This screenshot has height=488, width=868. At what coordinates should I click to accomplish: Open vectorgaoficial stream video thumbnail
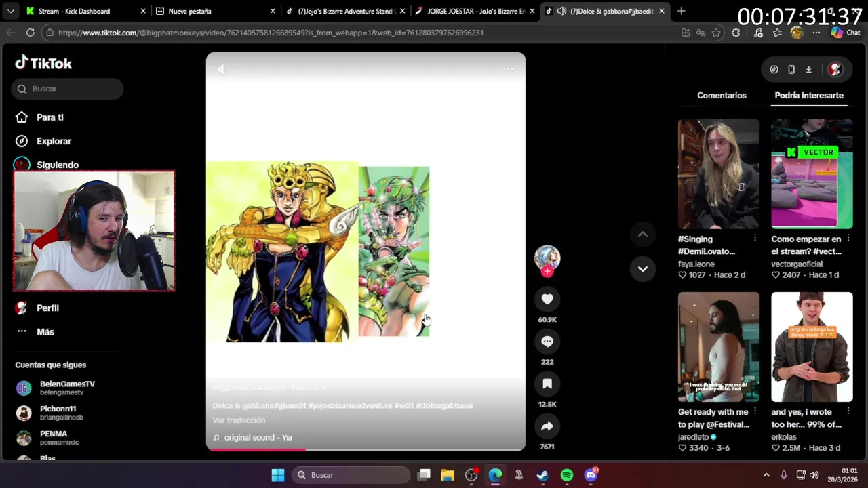(812, 174)
